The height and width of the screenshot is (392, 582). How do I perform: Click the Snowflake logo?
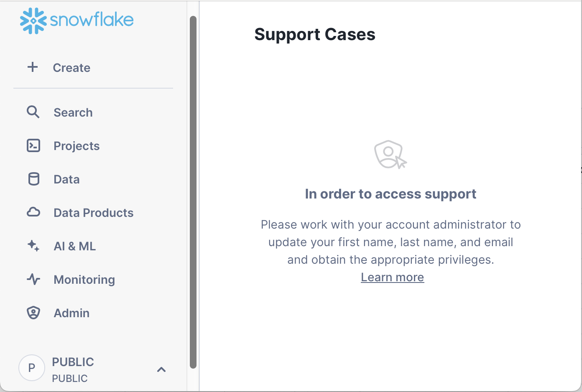(77, 20)
